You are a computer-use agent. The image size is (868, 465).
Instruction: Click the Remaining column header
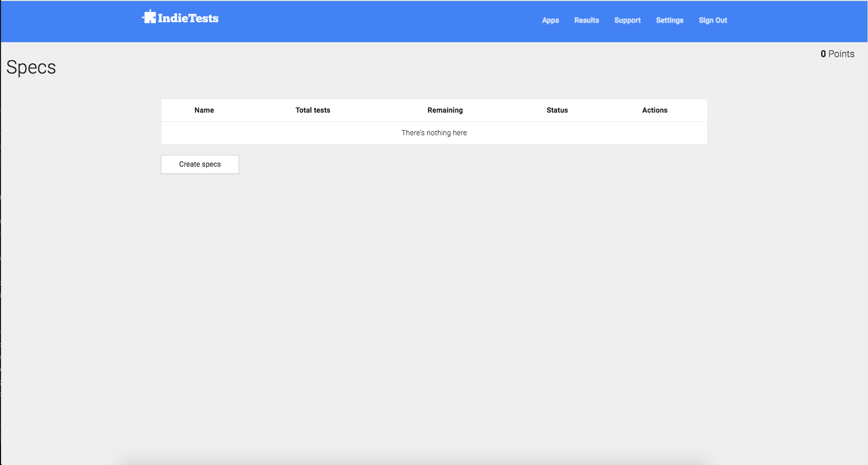pyautogui.click(x=445, y=110)
